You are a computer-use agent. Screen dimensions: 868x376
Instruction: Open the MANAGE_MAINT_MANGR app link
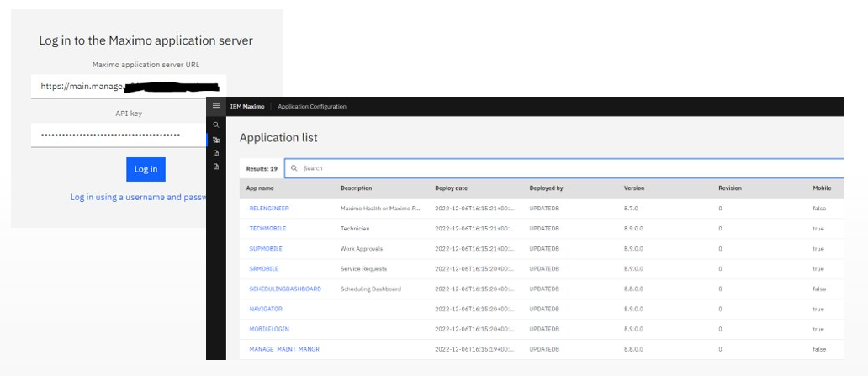pyautogui.click(x=284, y=349)
